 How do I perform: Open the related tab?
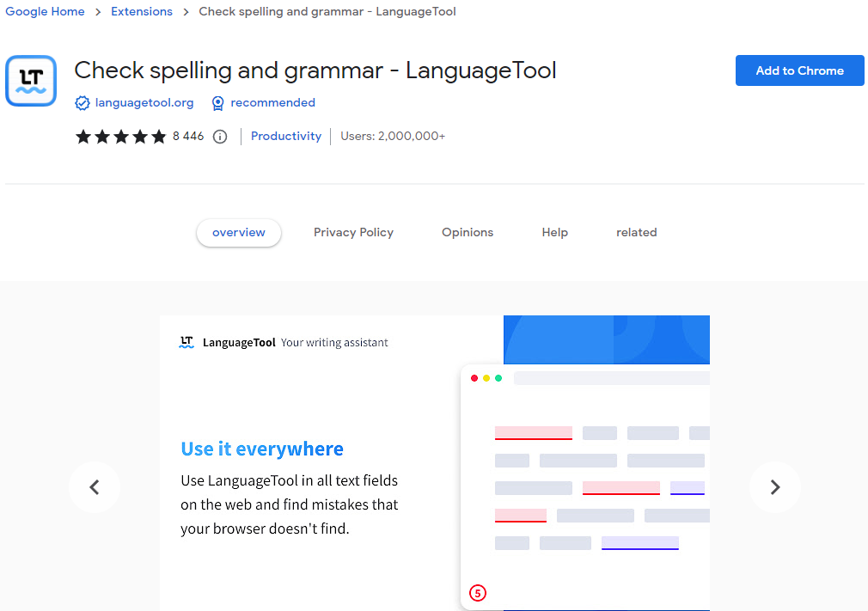coord(637,232)
